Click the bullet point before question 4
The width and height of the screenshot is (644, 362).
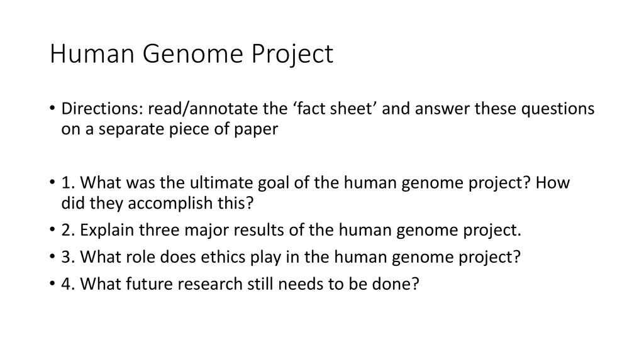click(x=52, y=284)
